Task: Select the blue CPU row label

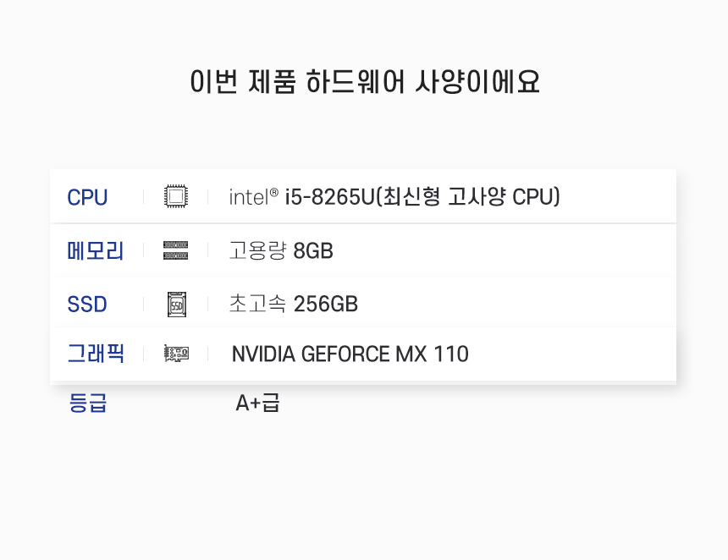Action: (x=87, y=197)
